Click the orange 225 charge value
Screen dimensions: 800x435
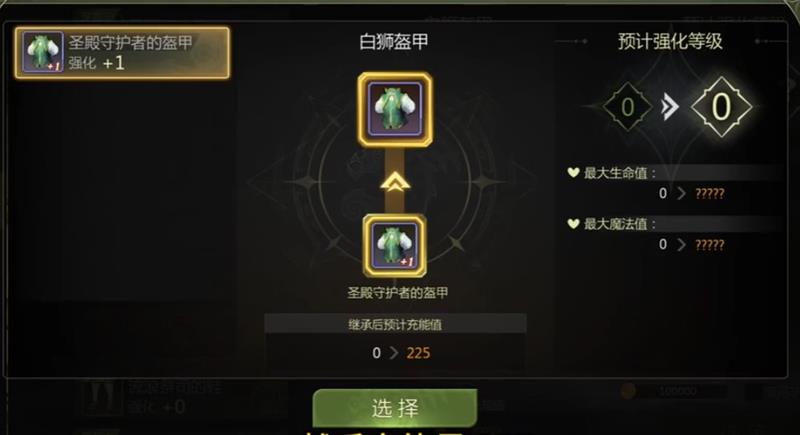coord(418,353)
